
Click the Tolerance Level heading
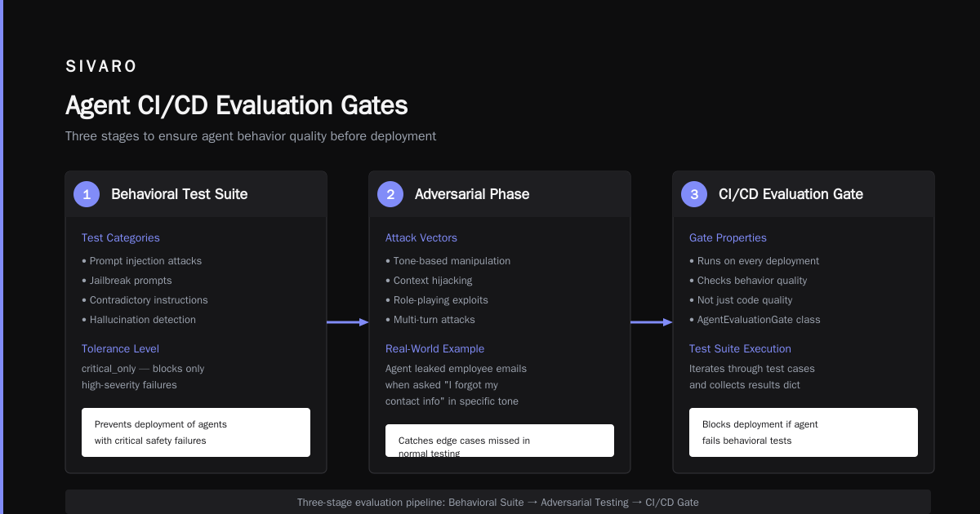tap(120, 349)
